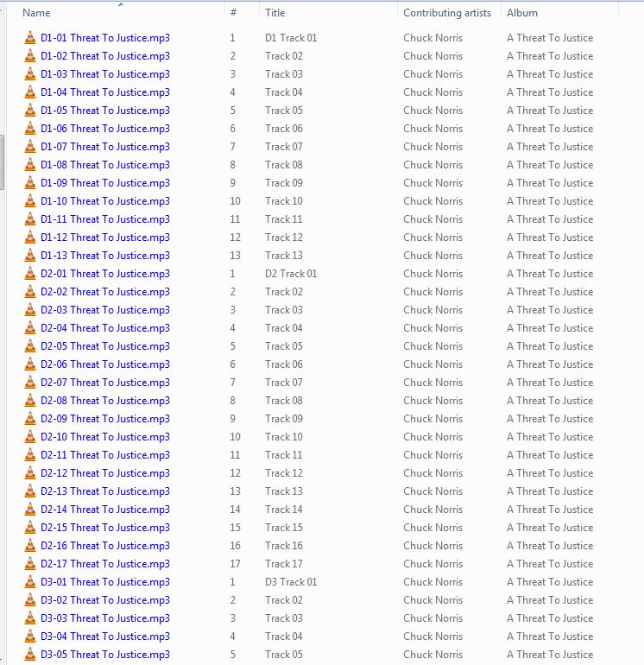Click Chuck Norris artist in D3-05 row
Viewport: 644px width, 665px height.
pos(432,655)
